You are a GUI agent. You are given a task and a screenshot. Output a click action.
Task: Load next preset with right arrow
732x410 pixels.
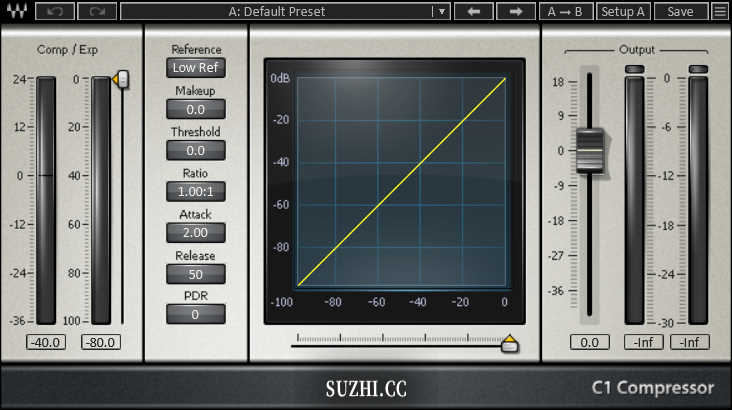click(x=516, y=12)
